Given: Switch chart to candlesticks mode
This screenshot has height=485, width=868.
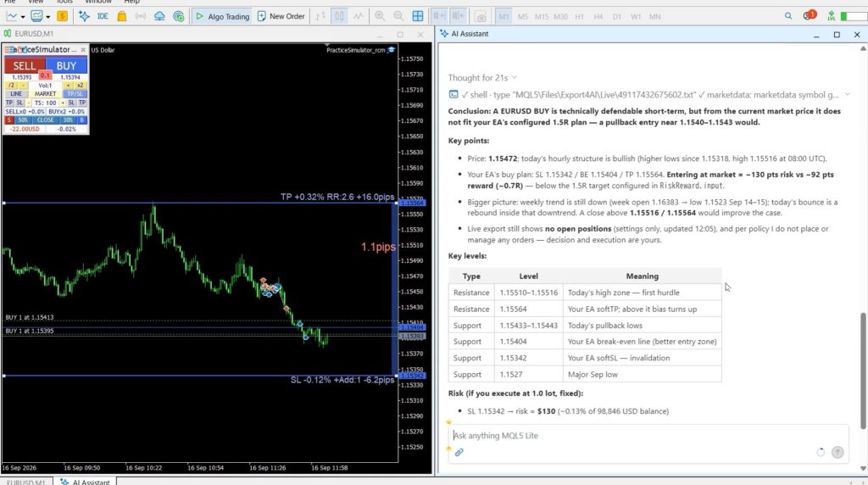Looking at the screenshot, I should tap(339, 16).
